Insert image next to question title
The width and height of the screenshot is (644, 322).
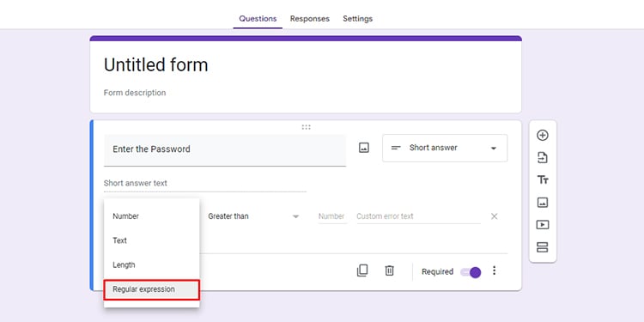point(364,148)
